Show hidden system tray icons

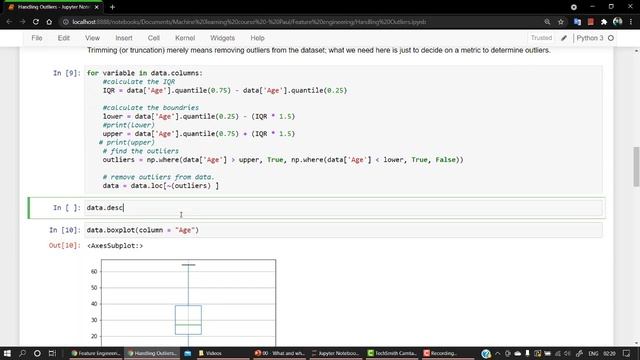tap(498, 353)
